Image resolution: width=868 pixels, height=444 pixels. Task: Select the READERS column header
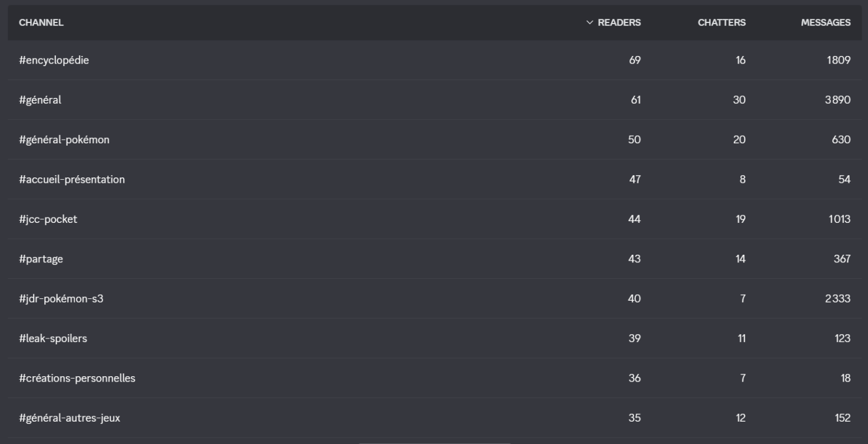(x=619, y=23)
